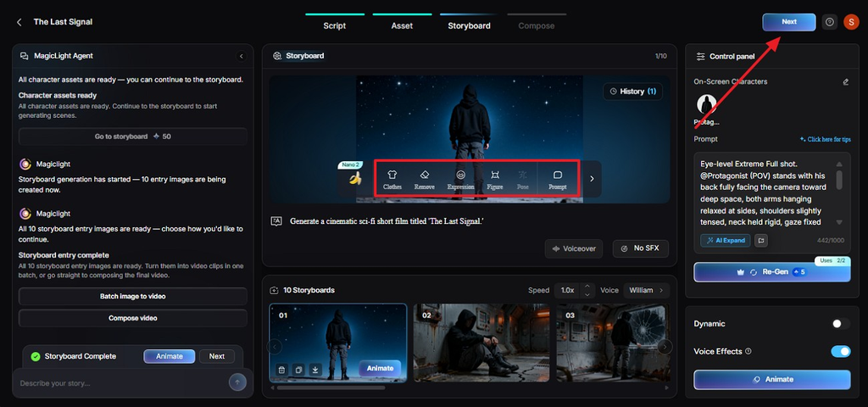Click Animate on storyboard 01 thumbnail

380,368
